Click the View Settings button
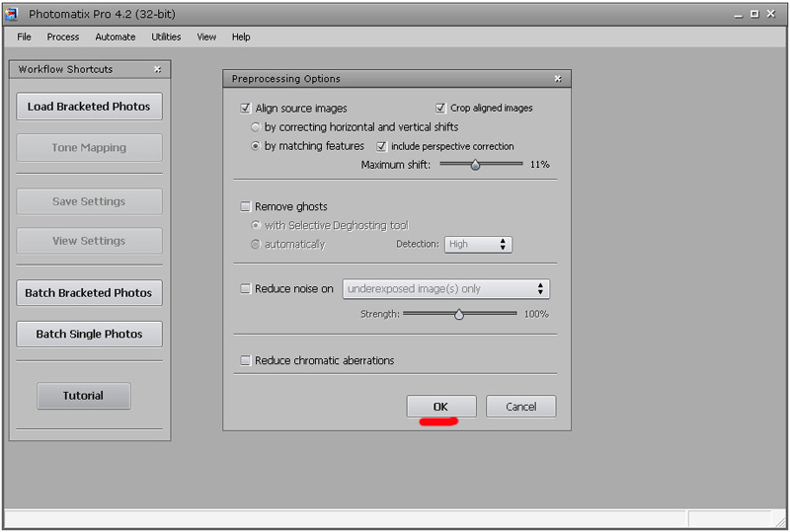790x532 pixels. pyautogui.click(x=89, y=241)
